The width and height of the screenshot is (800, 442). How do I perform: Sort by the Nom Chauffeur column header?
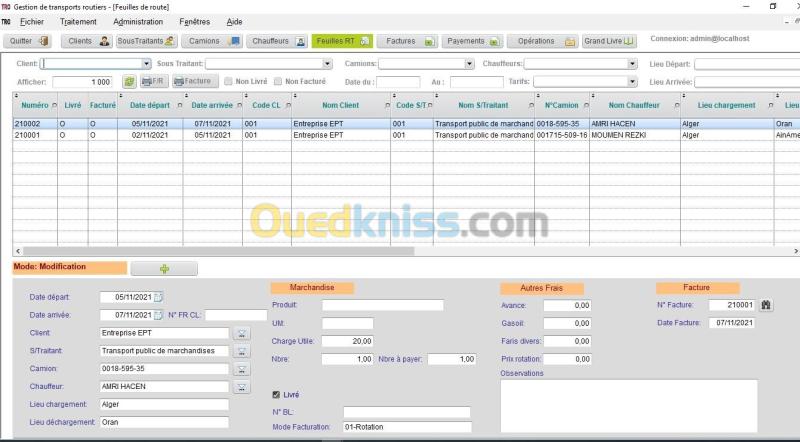[634, 105]
